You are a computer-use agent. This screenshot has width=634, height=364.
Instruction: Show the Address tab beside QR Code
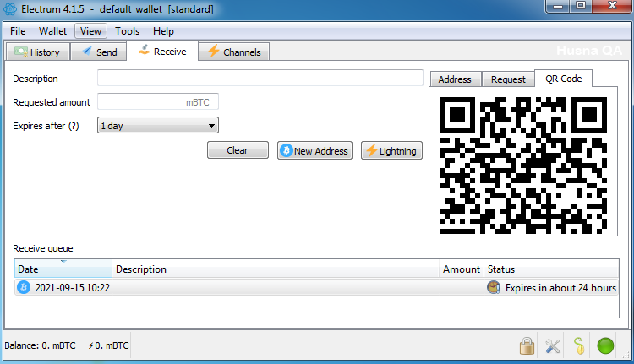pyautogui.click(x=455, y=79)
